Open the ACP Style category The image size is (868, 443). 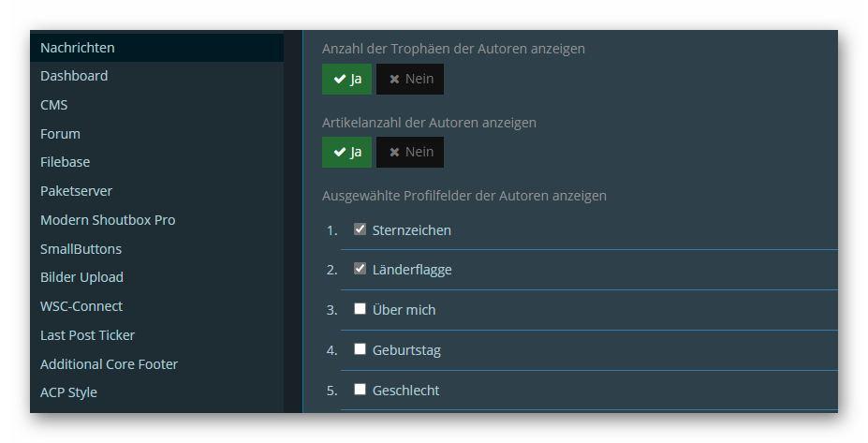coord(68,392)
